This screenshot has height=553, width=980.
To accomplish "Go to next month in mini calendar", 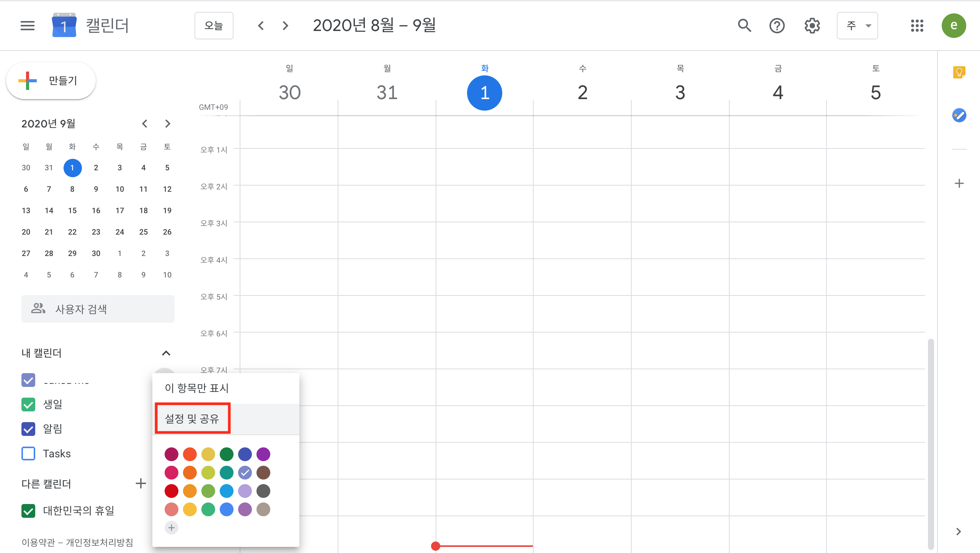I will coord(167,124).
